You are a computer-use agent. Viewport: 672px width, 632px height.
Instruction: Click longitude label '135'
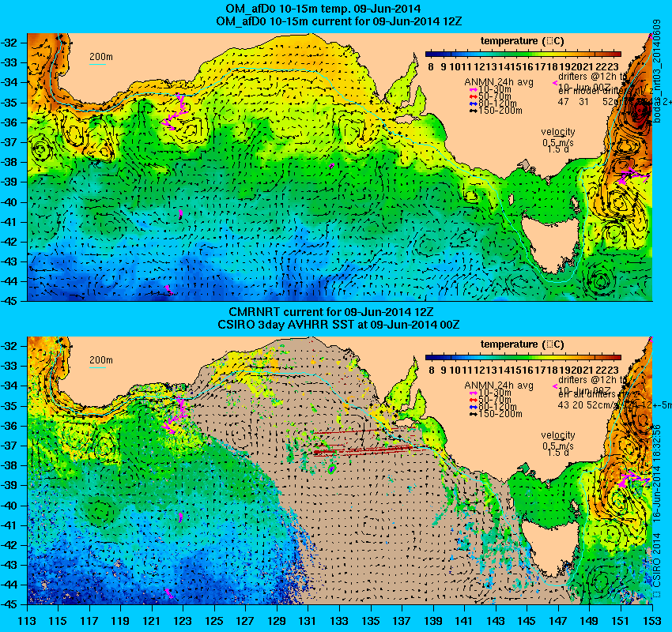(371, 620)
